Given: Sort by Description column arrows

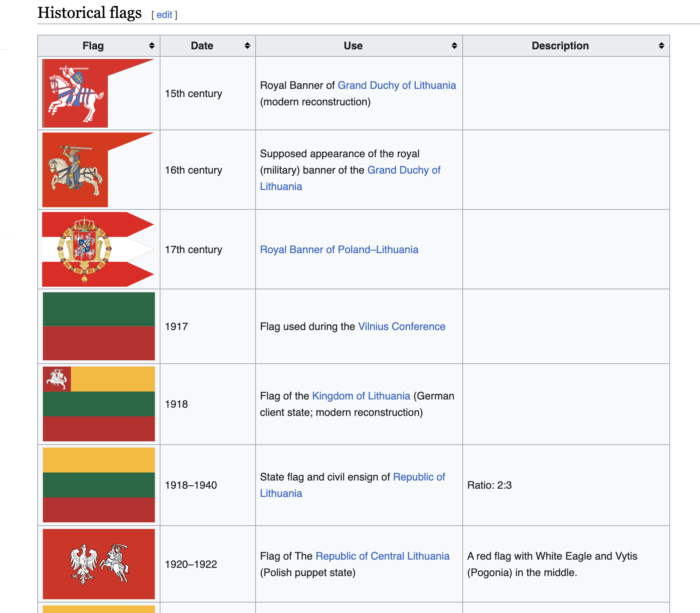Looking at the screenshot, I should point(661,46).
